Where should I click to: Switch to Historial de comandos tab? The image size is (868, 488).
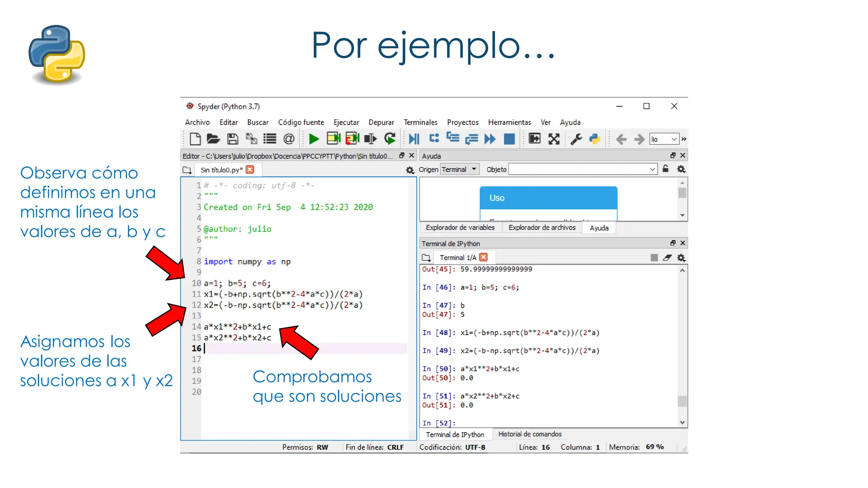point(530,434)
